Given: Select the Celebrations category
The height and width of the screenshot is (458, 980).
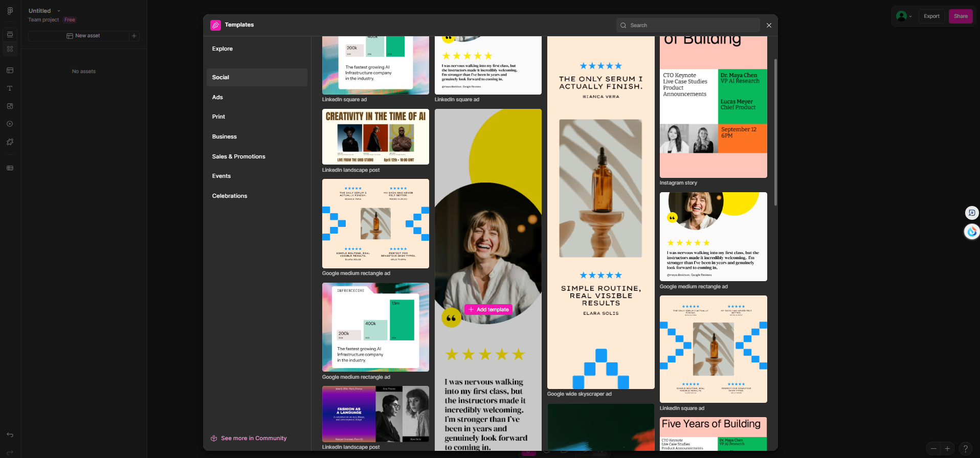Looking at the screenshot, I should [257, 196].
